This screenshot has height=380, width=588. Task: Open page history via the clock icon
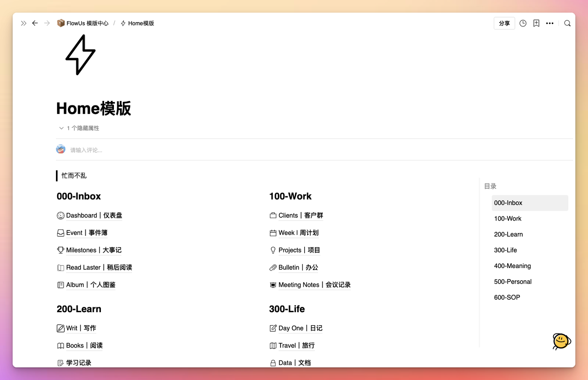click(523, 23)
